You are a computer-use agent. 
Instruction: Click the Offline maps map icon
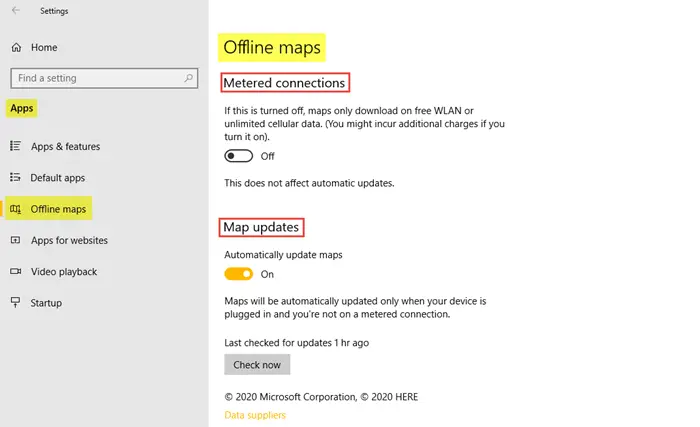click(15, 209)
